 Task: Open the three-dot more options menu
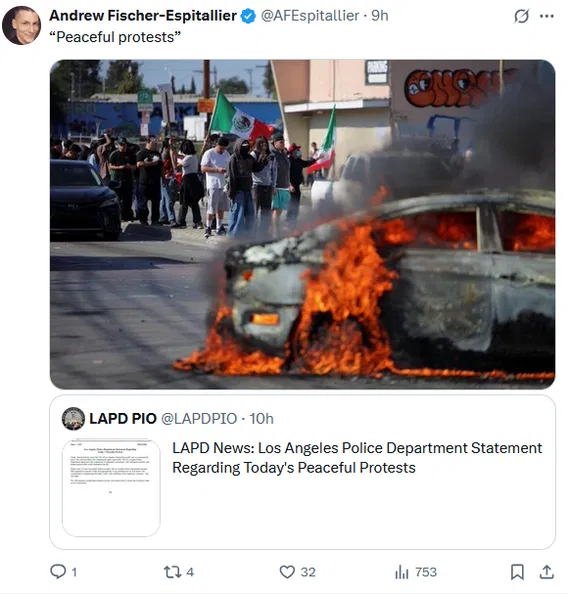(546, 16)
